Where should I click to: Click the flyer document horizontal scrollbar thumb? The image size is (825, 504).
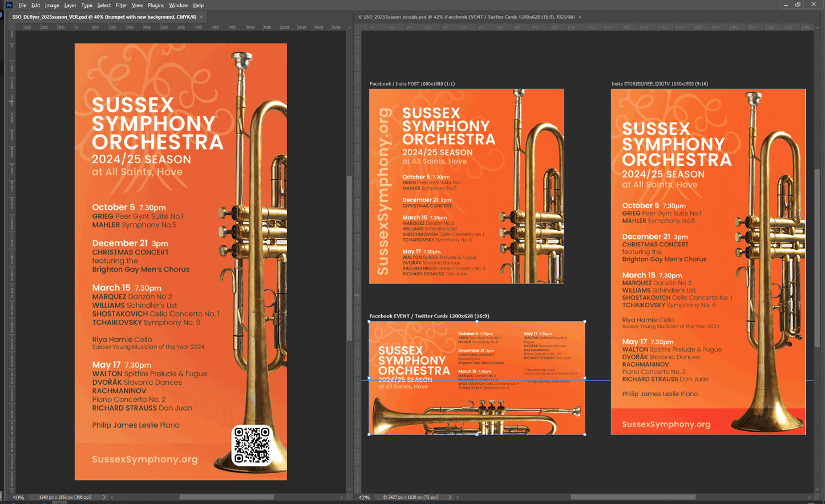[227, 497]
